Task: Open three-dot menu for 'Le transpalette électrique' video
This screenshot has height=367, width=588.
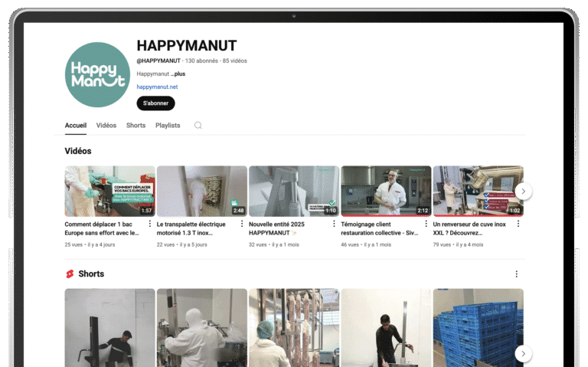Action: 242,224
